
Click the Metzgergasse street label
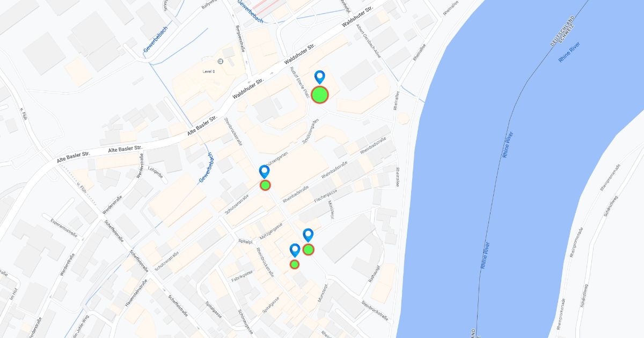pos(271,232)
